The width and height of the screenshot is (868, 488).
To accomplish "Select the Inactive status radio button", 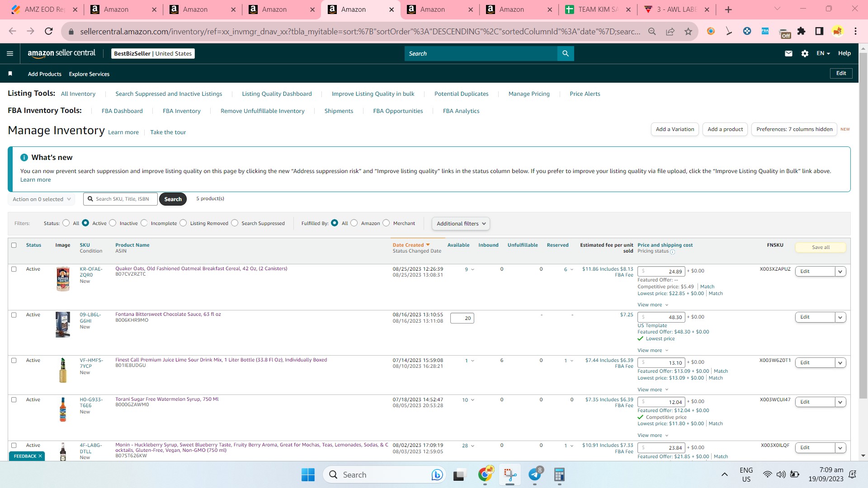I will (113, 223).
